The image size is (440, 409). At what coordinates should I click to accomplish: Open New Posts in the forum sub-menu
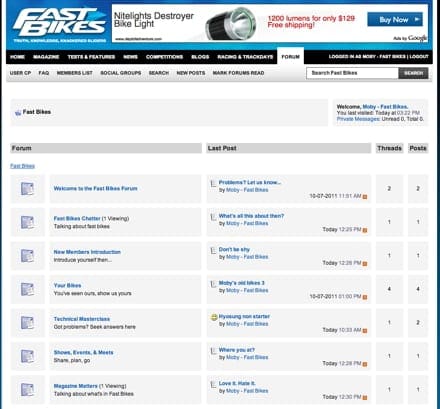(x=191, y=73)
